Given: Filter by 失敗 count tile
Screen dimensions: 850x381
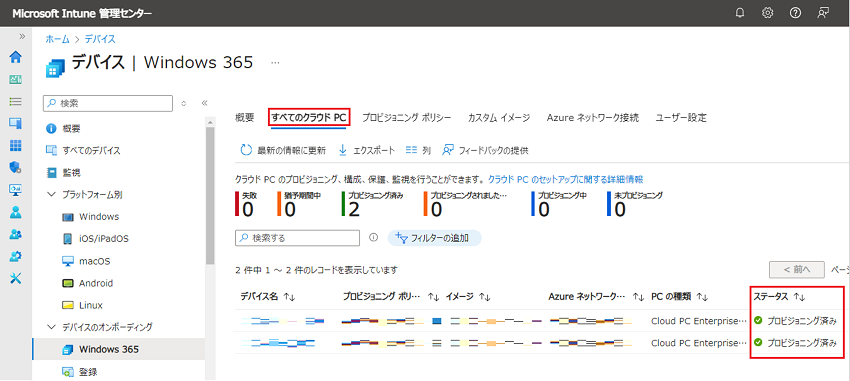Looking at the screenshot, I should click(245, 204).
